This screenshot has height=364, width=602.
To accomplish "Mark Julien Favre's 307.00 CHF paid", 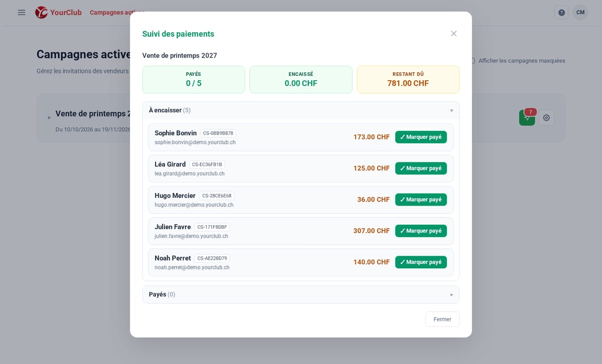I will tap(421, 231).
